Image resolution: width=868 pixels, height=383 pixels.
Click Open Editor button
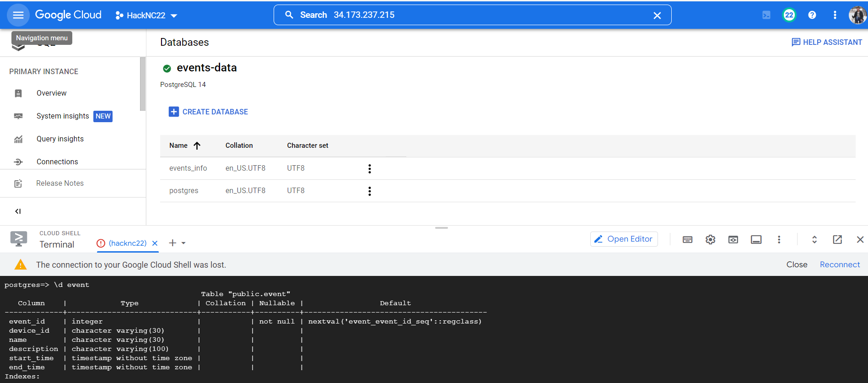[624, 239]
